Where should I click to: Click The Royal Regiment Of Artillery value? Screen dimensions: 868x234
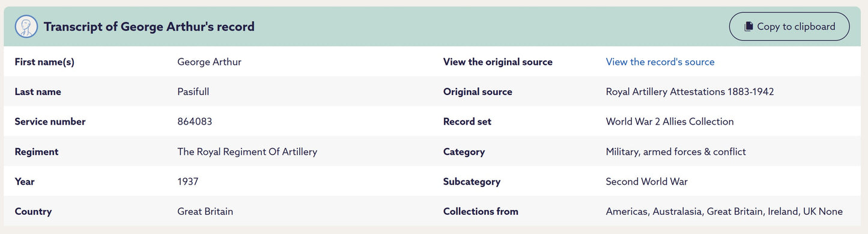pyautogui.click(x=247, y=152)
